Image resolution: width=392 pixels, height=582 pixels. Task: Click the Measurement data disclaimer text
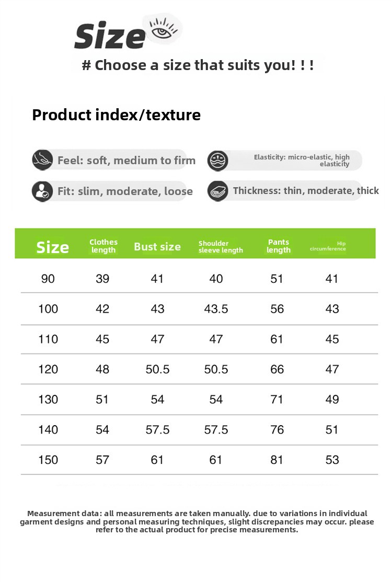(x=197, y=521)
